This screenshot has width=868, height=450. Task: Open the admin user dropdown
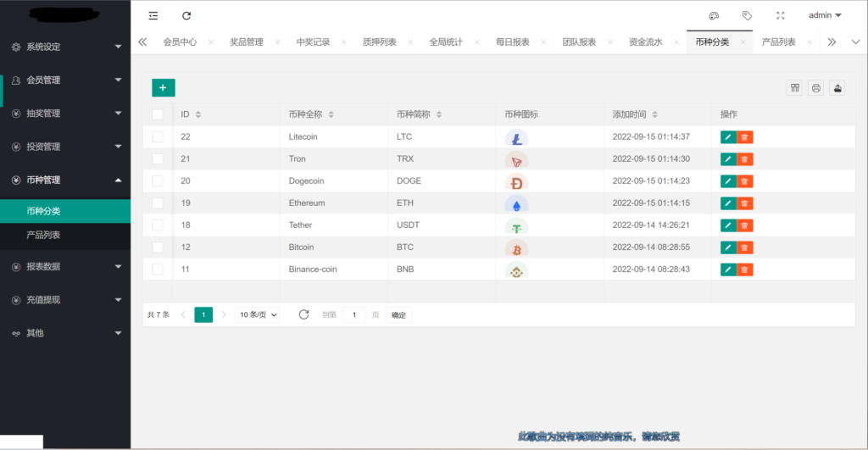coord(825,15)
